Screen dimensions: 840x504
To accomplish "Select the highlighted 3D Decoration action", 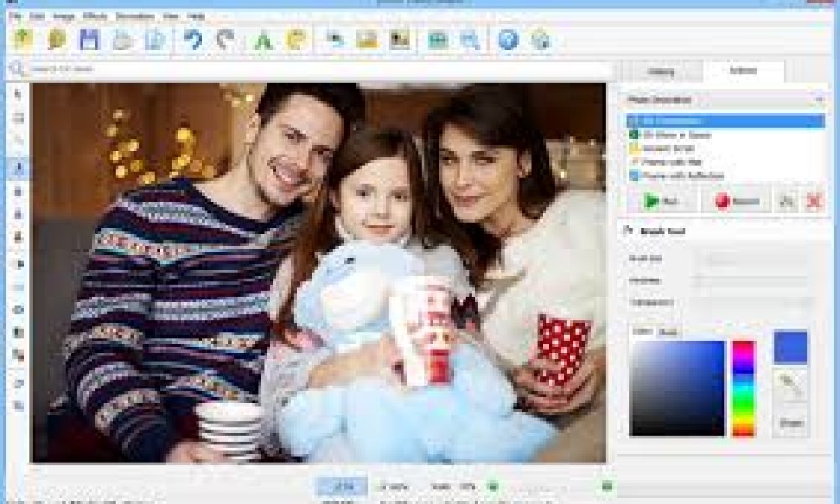I will tap(726, 122).
